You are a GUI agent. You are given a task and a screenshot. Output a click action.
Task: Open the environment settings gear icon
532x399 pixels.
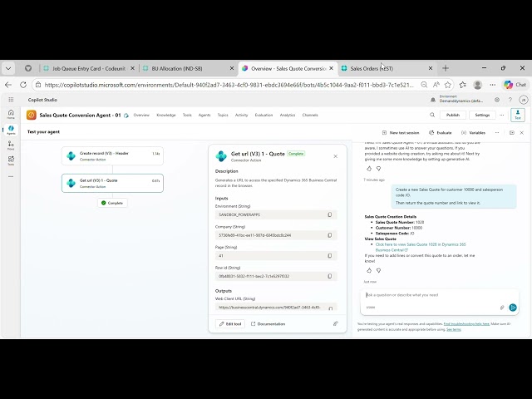(x=497, y=100)
